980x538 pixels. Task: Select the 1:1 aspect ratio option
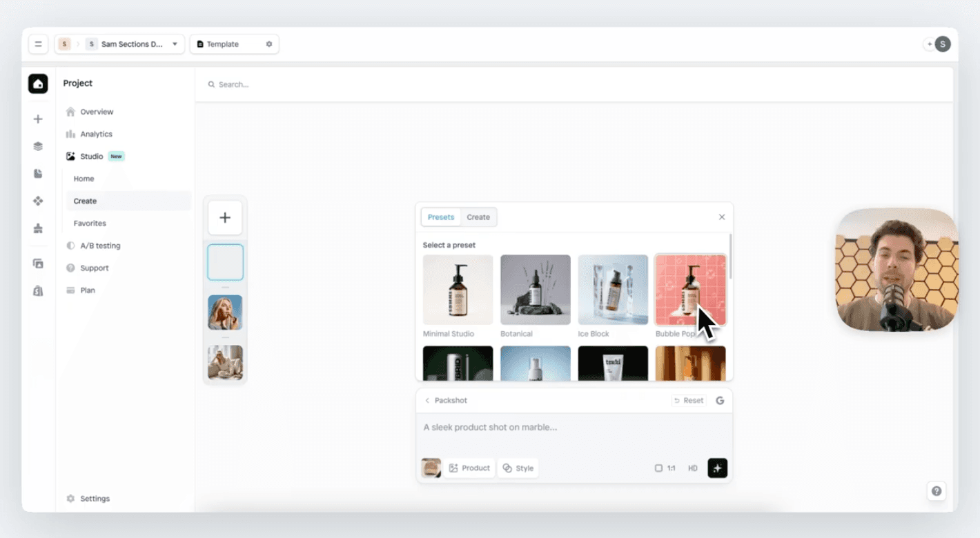[665, 468]
